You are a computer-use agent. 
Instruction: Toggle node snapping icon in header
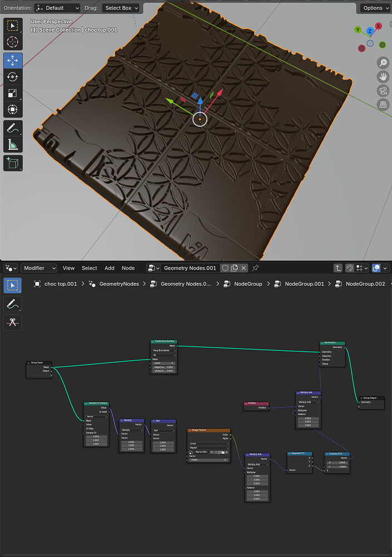[x=349, y=268]
